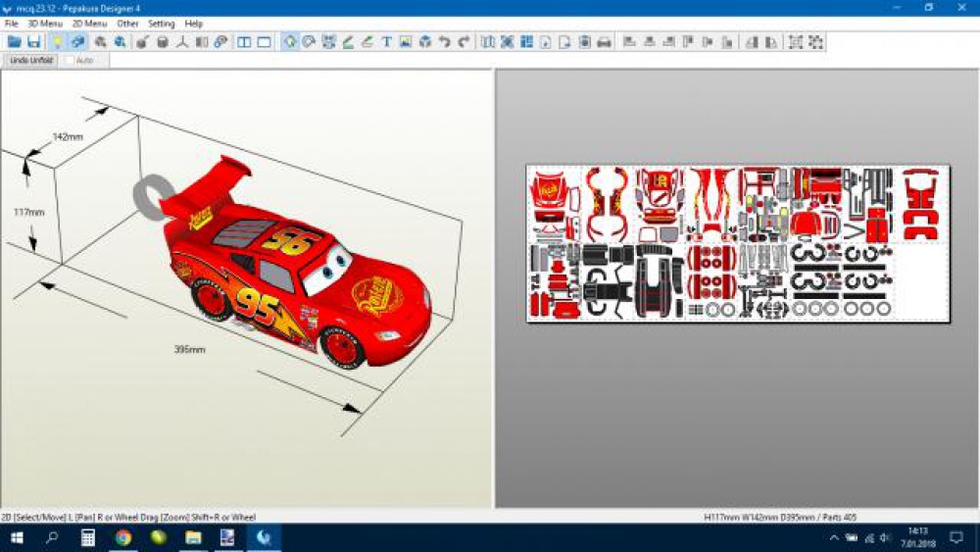Click the axis orientation icon
The width and height of the screenshot is (980, 552).
pos(182,42)
